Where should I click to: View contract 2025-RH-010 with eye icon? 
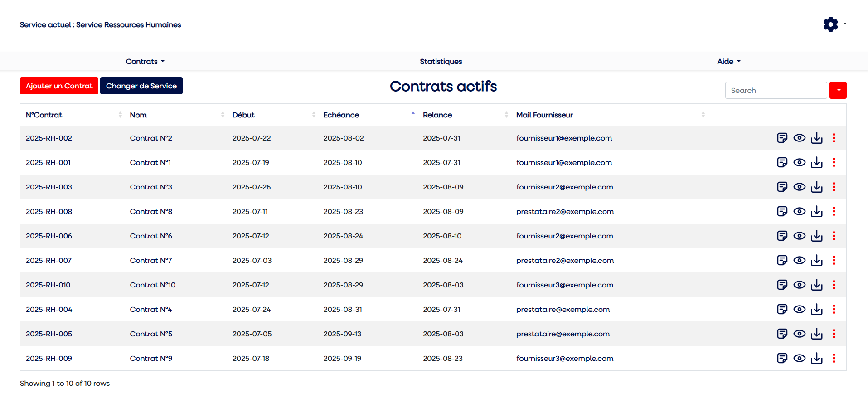(800, 285)
